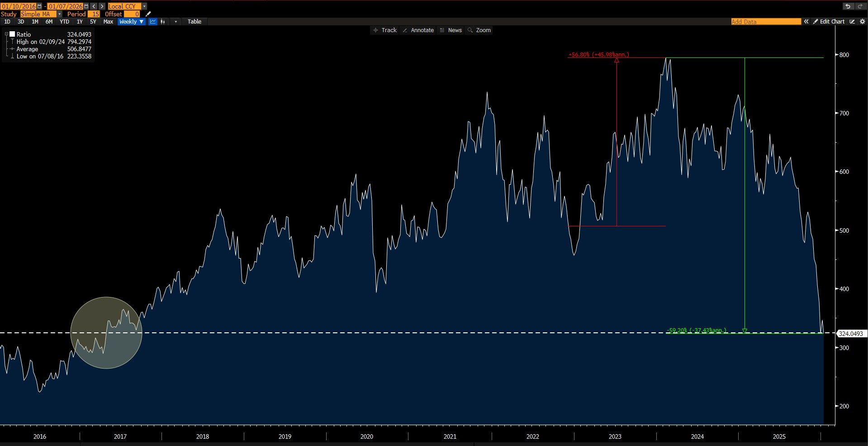Select the 5Y time range tab
Screen dimensions: 868x446
point(93,22)
